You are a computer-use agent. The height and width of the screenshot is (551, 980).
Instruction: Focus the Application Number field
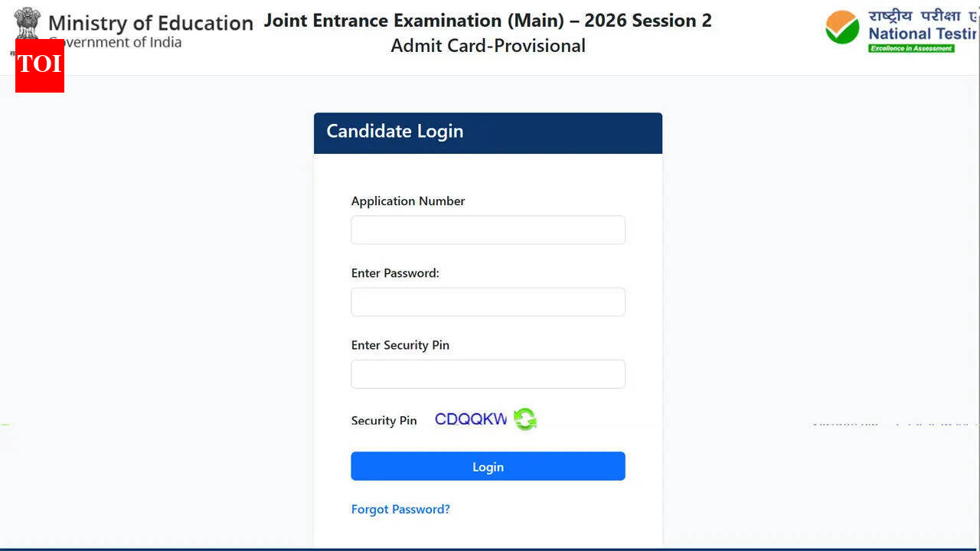click(x=488, y=230)
